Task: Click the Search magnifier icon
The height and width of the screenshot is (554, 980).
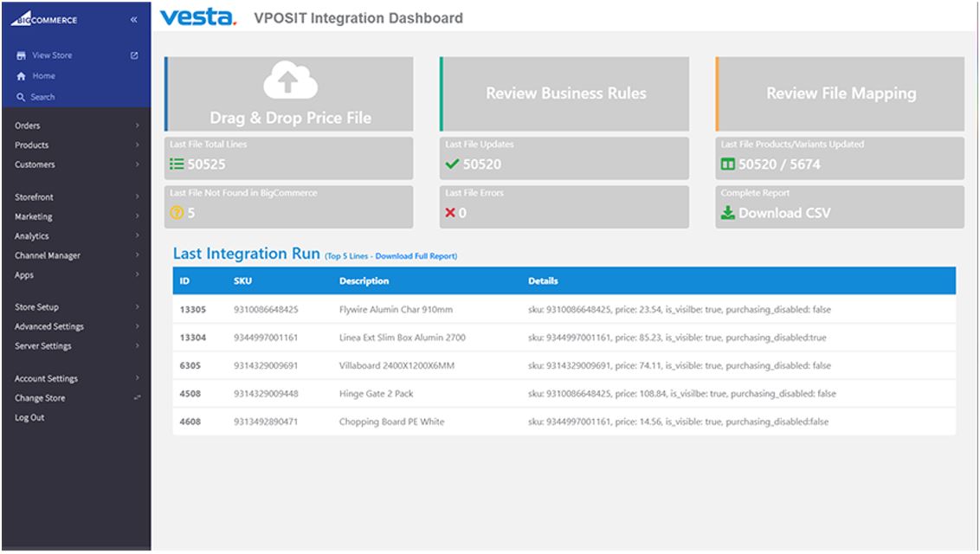Action: (21, 98)
